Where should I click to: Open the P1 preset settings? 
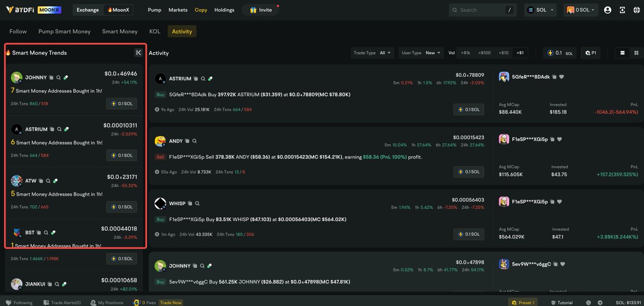pyautogui.click(x=591, y=53)
